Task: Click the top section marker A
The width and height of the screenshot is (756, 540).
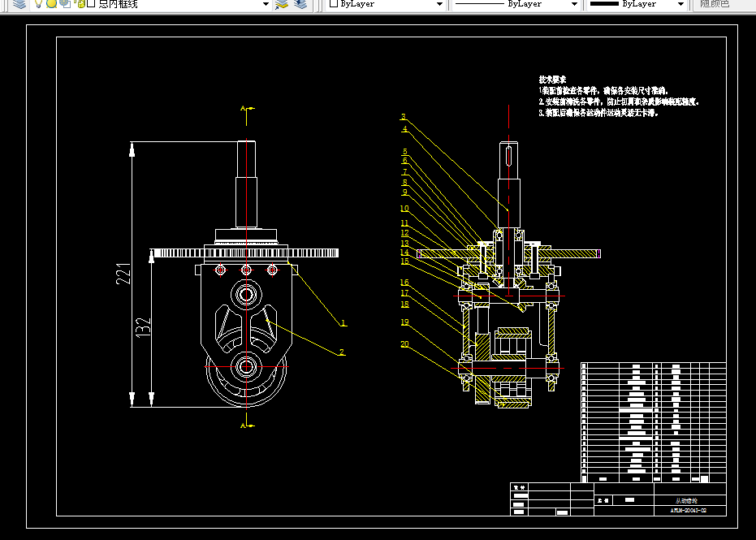Action: point(243,109)
